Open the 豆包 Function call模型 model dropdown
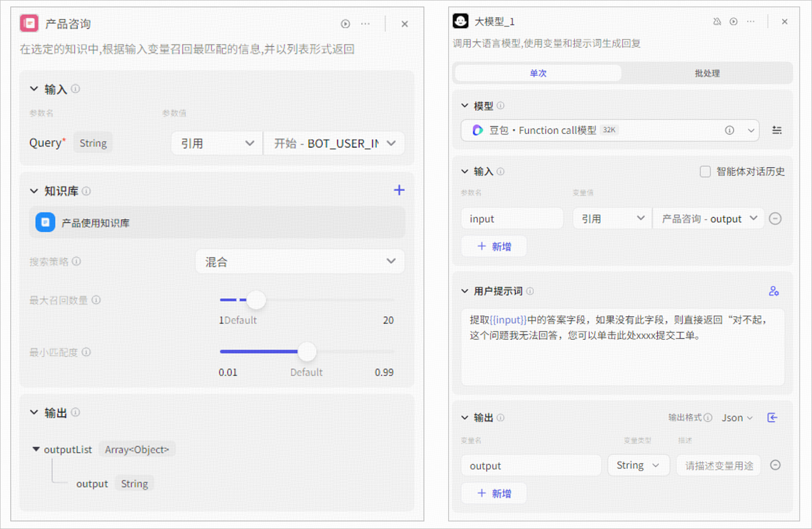This screenshot has width=812, height=529. 610,130
